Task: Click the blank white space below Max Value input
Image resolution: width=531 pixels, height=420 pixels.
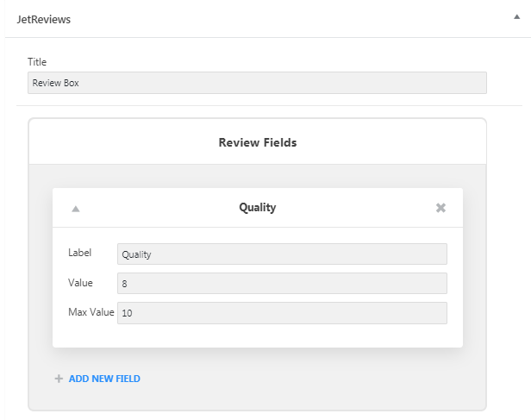Action: 258,335
